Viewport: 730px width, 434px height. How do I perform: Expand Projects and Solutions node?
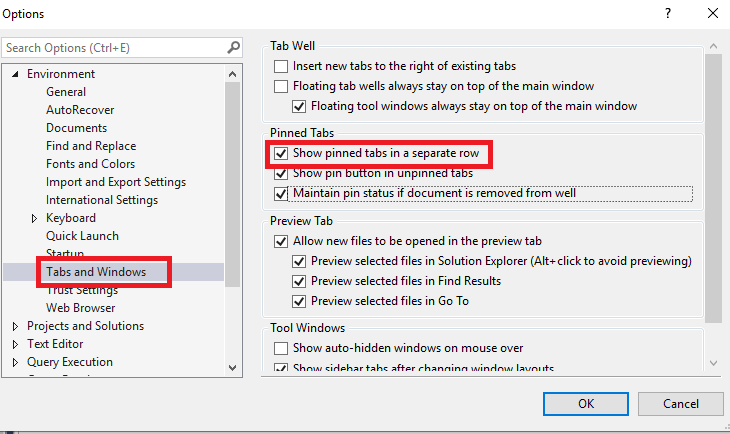(x=15, y=326)
